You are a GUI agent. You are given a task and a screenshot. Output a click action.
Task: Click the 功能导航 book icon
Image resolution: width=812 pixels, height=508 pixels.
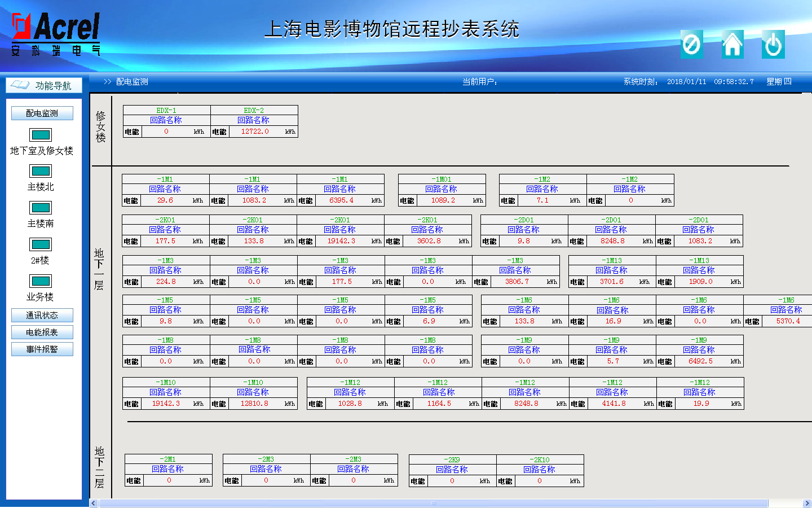tap(20, 85)
